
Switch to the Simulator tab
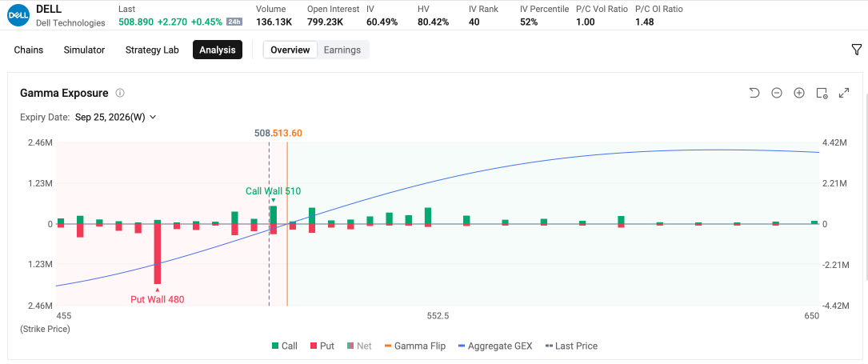tap(84, 50)
